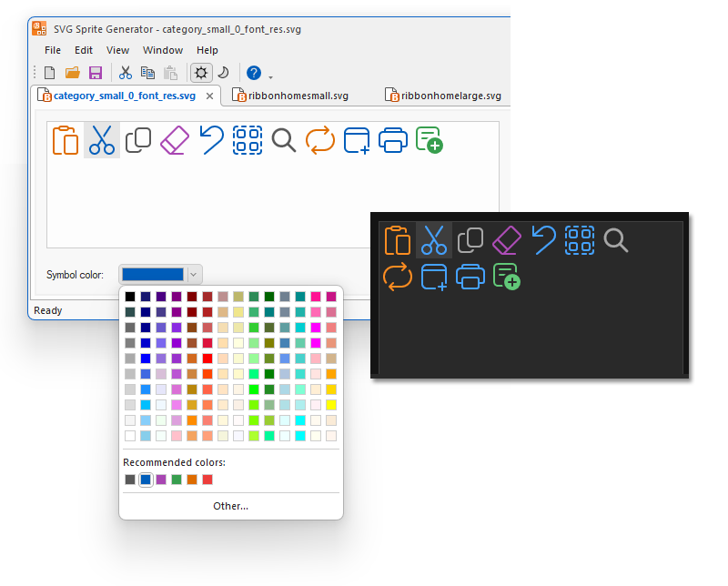
Task: Click the scissors Cut icon in sprite preview
Action: [x=102, y=140]
